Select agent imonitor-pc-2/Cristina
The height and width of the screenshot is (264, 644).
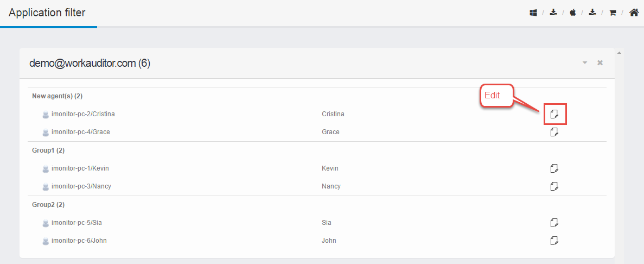(79, 114)
